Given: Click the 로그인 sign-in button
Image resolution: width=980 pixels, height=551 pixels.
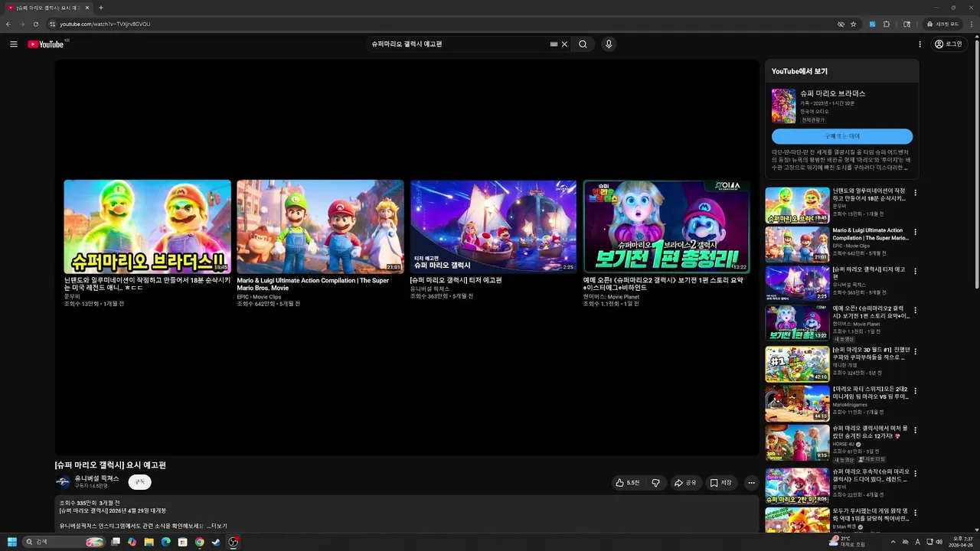Looking at the screenshot, I should (x=949, y=44).
